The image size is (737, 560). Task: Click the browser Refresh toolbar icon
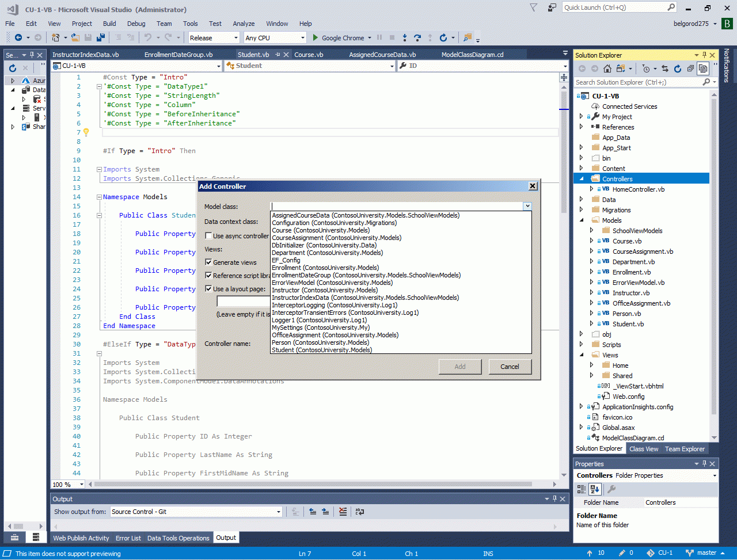(443, 37)
